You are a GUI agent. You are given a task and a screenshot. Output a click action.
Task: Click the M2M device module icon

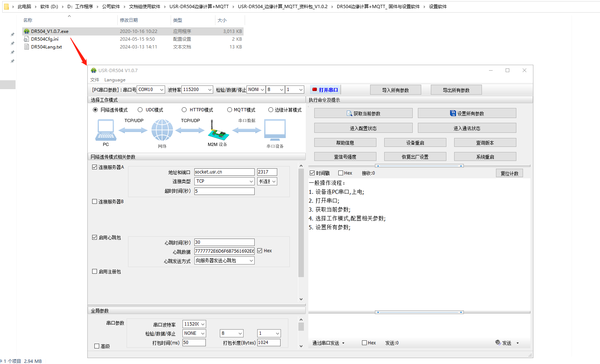click(217, 130)
